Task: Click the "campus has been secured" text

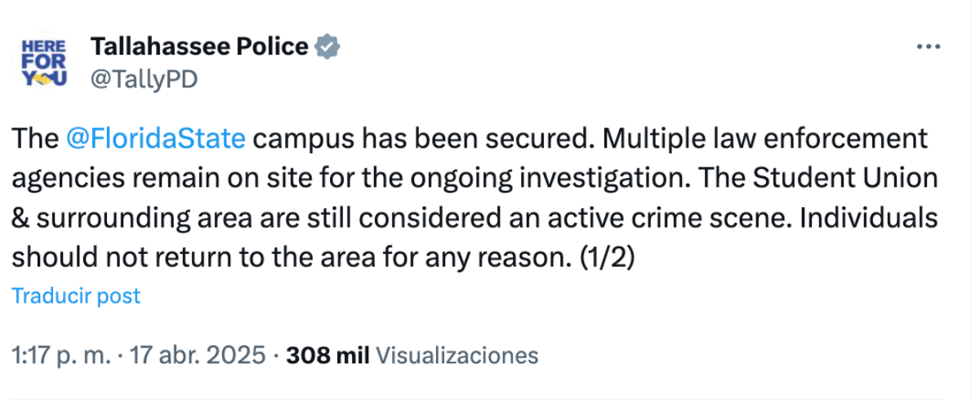Action: (x=424, y=139)
